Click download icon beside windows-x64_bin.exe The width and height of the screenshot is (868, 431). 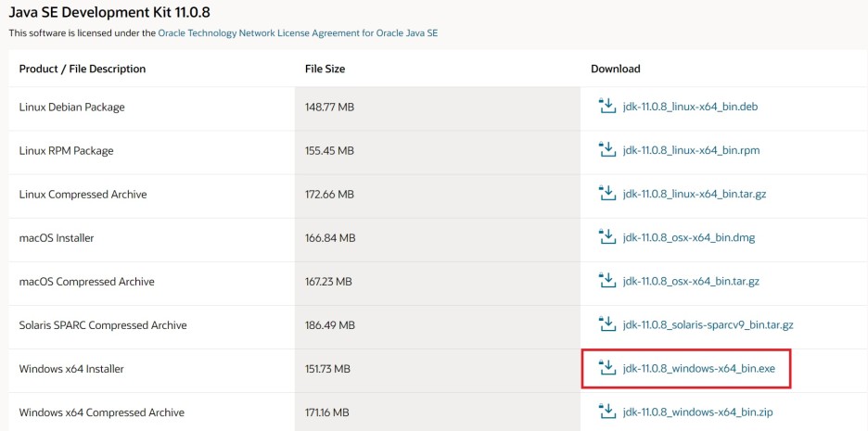click(x=607, y=368)
